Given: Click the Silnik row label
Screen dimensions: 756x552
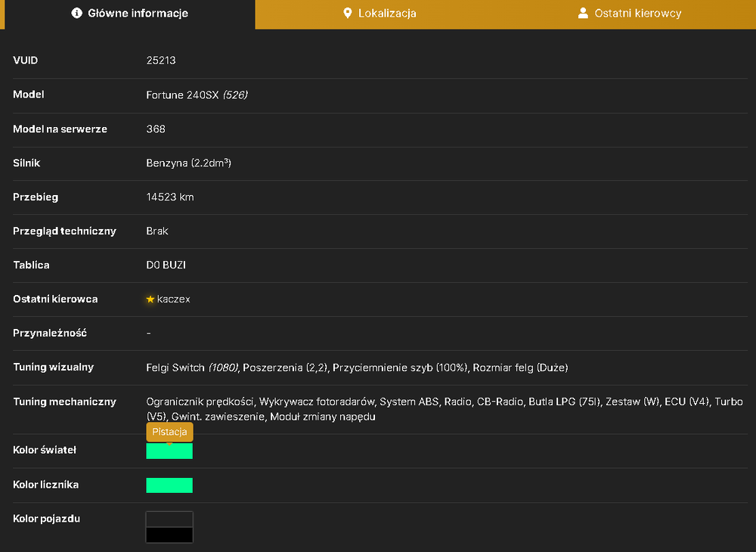Looking at the screenshot, I should 26,163.
